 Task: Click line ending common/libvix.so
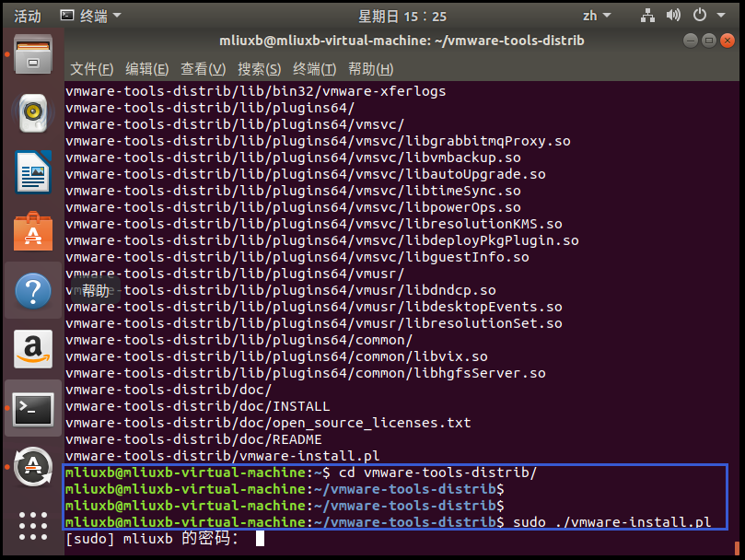pyautogui.click(x=276, y=356)
